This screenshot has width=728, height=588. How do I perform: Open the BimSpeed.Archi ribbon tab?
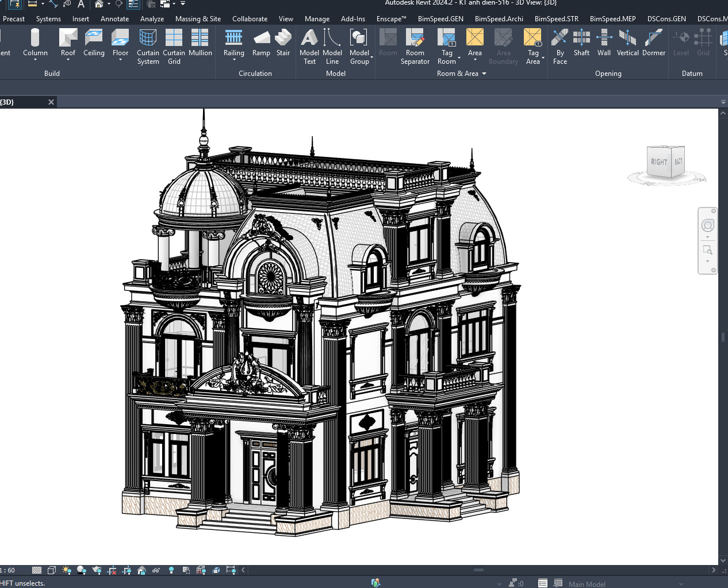(499, 19)
